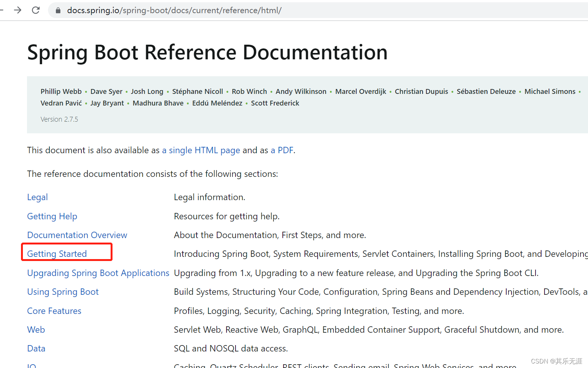The image size is (588, 368).
Task: Click 'About the Documentation, First Steps' description
Action: coord(270,235)
